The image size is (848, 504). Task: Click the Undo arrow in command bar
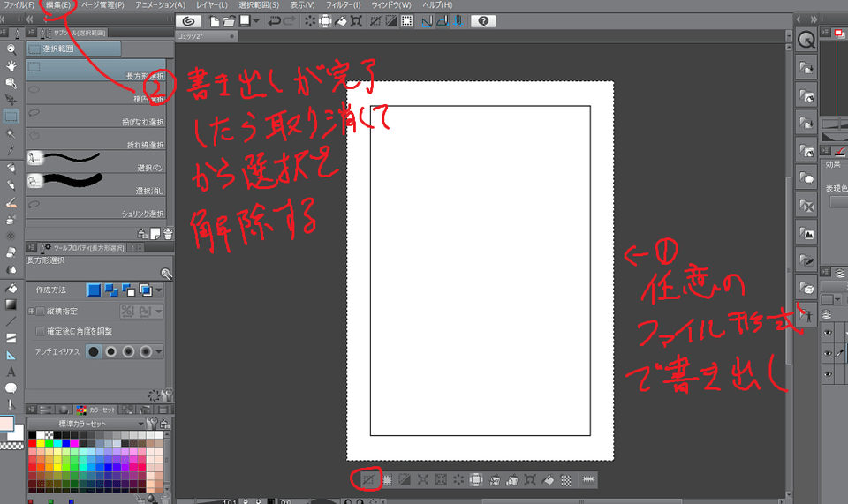(x=273, y=20)
